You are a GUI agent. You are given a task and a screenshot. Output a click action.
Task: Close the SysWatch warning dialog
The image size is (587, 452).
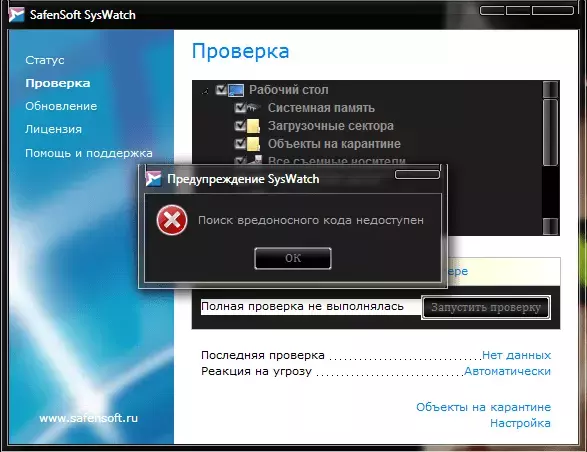coord(417,175)
